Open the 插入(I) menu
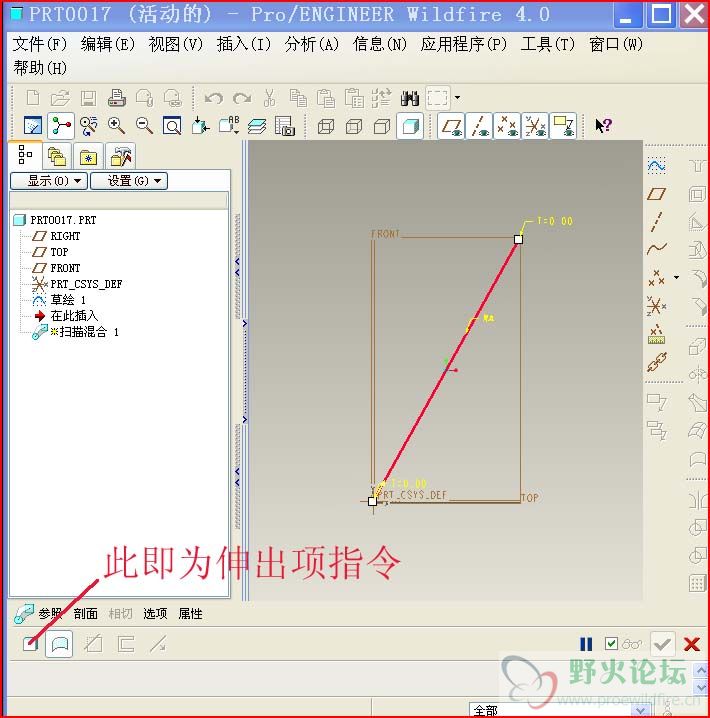 (244, 44)
